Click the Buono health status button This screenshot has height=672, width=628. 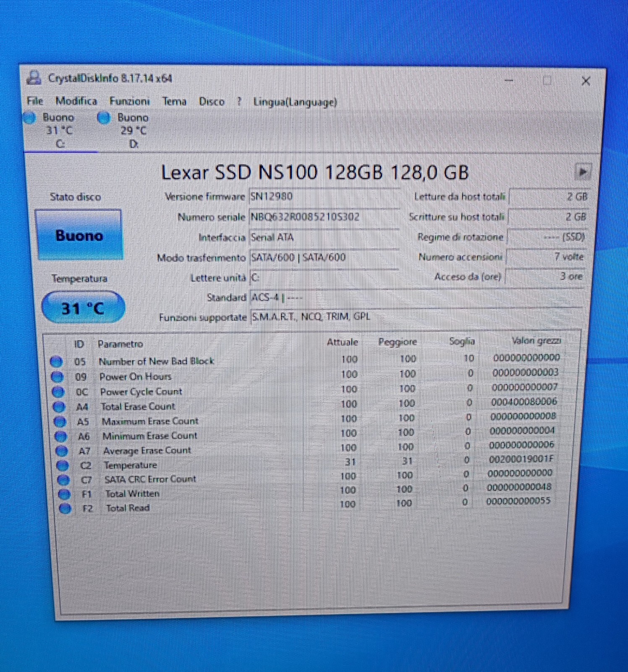click(x=79, y=235)
